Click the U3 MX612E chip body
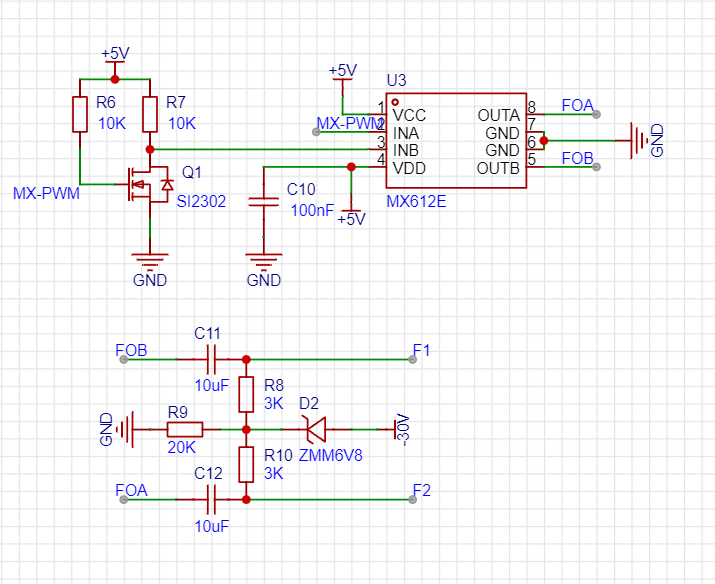The width and height of the screenshot is (715, 584). coord(456,141)
